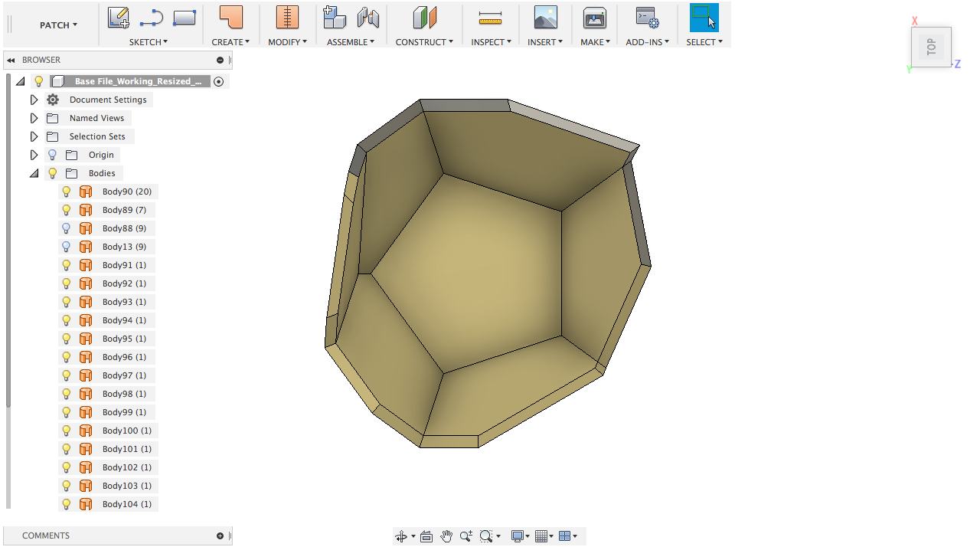Collapse the Bodies folder
Viewport: 980px width, 547px height.
[x=34, y=173]
